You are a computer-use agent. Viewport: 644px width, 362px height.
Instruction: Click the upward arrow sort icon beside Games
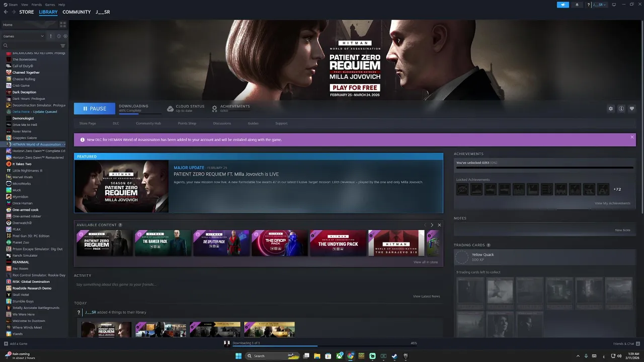pos(50,36)
